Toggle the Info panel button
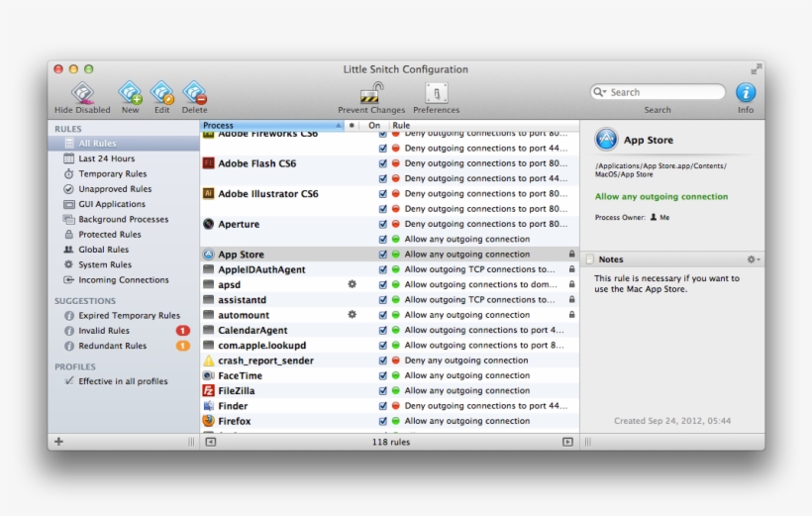The height and width of the screenshot is (516, 812). coord(745,92)
